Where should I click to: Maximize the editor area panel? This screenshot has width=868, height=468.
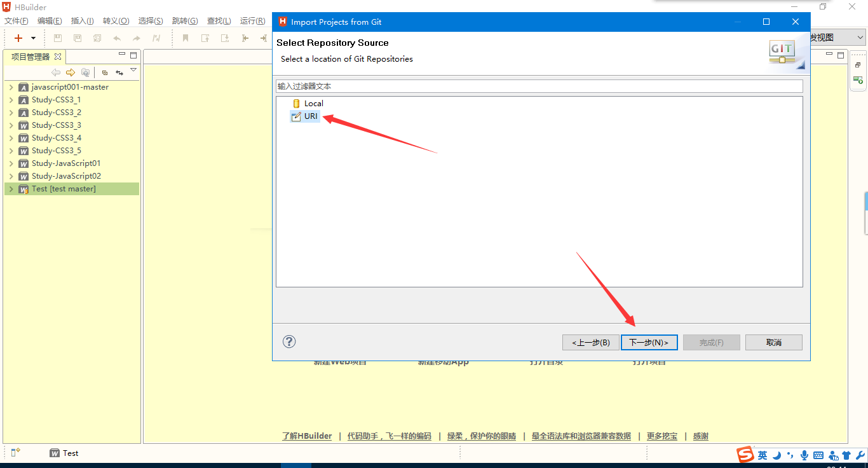click(841, 56)
